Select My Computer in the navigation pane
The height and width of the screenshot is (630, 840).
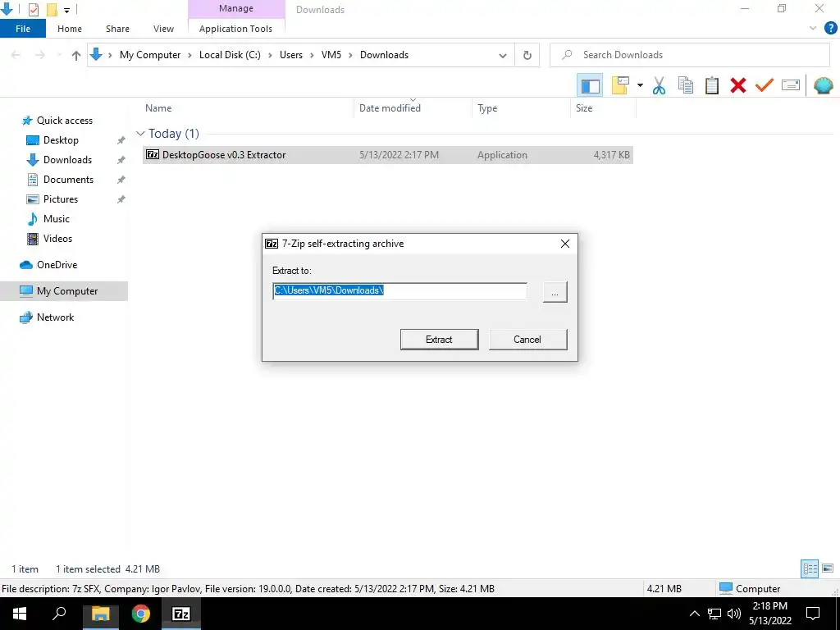coord(64,291)
